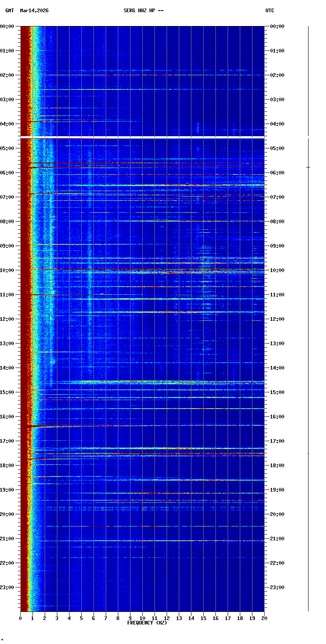This screenshot has width=326, height=644.
Task: Click the Mar14,2026 date text
Action: pyautogui.click(x=34, y=11)
